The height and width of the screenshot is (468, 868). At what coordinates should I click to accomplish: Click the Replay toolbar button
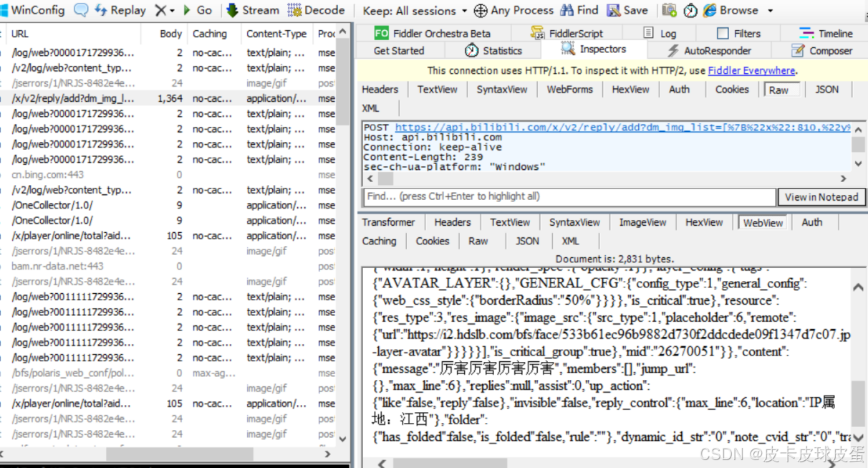click(x=120, y=11)
